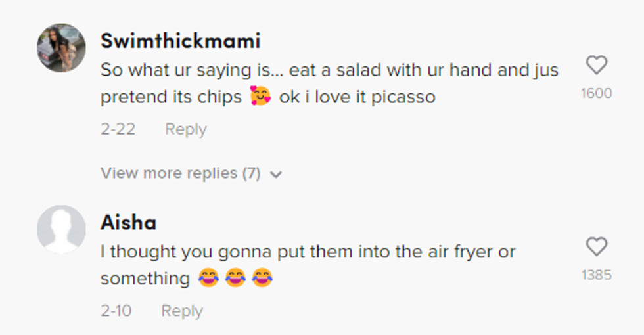Click the last laughing emoji in Aisha's comment
644x335 pixels.
pos(262,279)
